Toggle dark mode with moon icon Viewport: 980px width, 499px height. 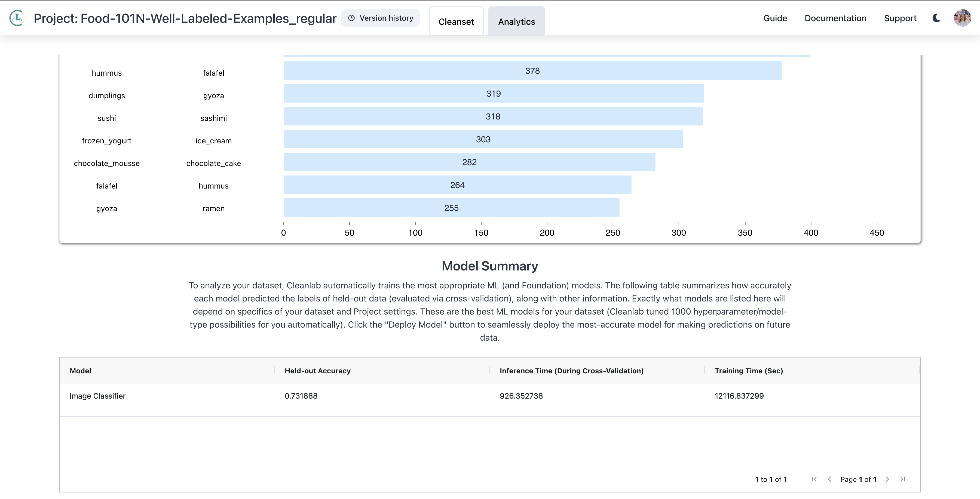pyautogui.click(x=937, y=18)
